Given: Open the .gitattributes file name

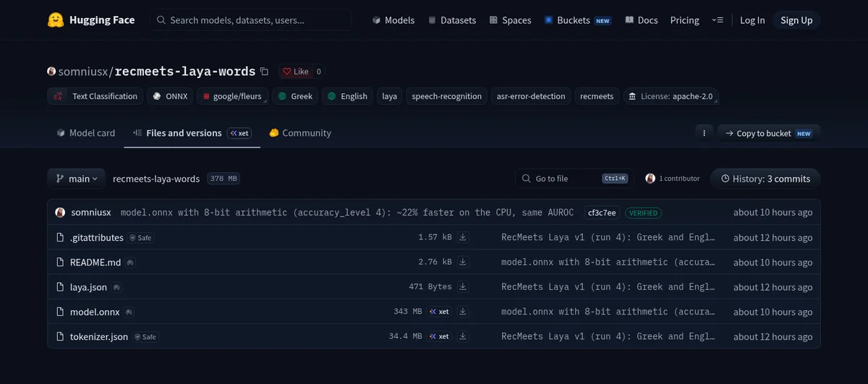Looking at the screenshot, I should point(97,237).
